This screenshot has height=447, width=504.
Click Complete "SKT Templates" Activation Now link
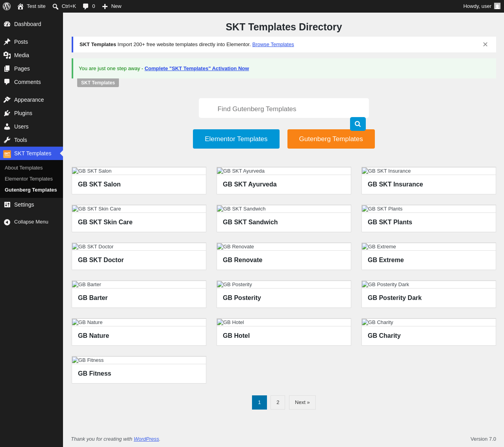pos(197,68)
